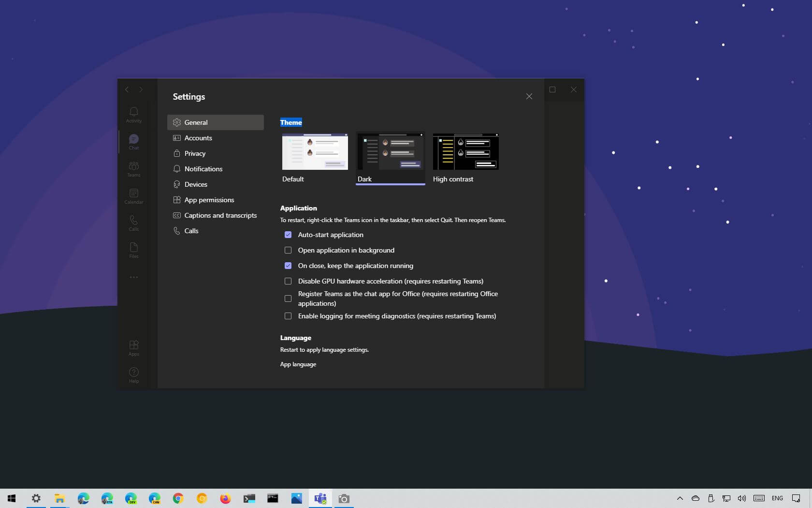The height and width of the screenshot is (508, 812).
Task: Show hidden icons in system tray
Action: pyautogui.click(x=680, y=498)
